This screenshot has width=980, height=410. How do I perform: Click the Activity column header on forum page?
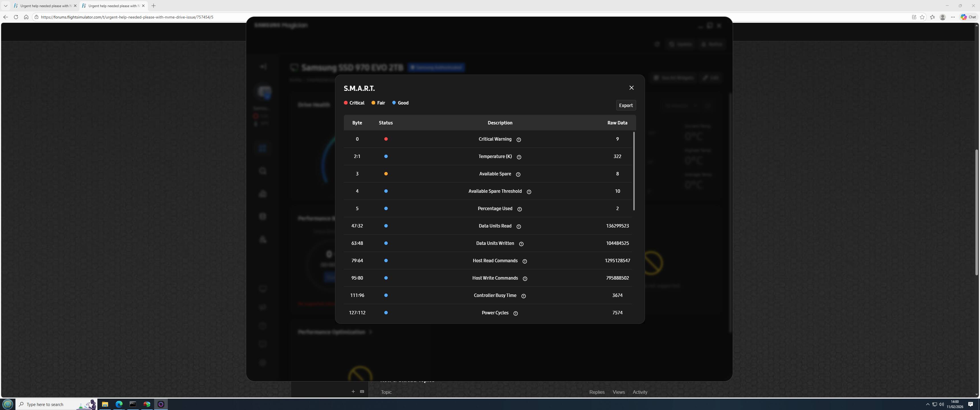tap(640, 392)
